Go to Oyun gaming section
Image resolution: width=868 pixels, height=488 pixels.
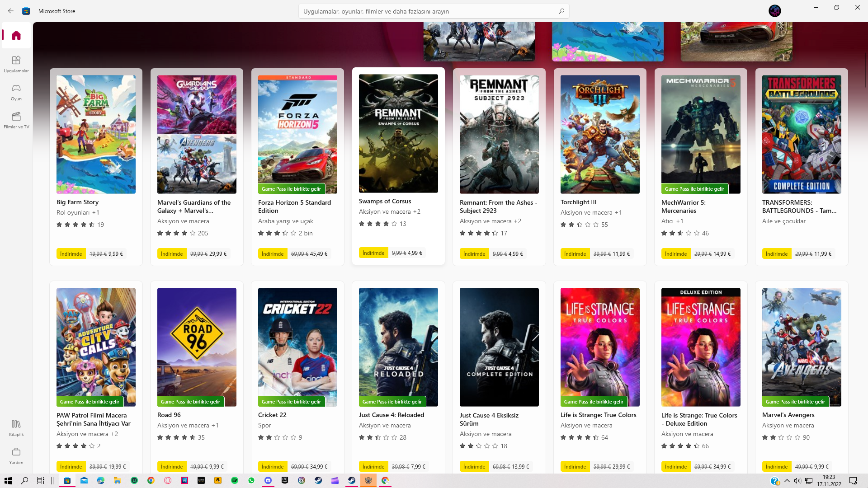[x=16, y=92]
